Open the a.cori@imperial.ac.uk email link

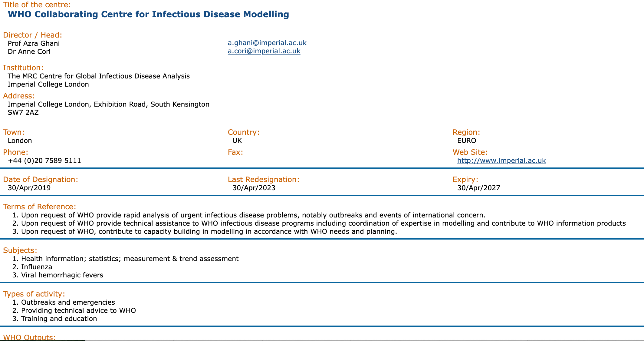pyautogui.click(x=264, y=51)
